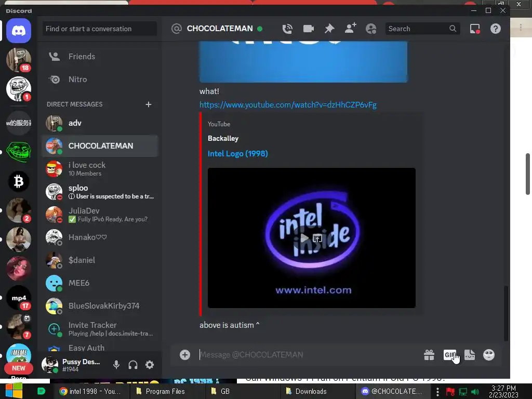The width and height of the screenshot is (532, 399).
Task: Open DM with sploo
Action: 100,192
